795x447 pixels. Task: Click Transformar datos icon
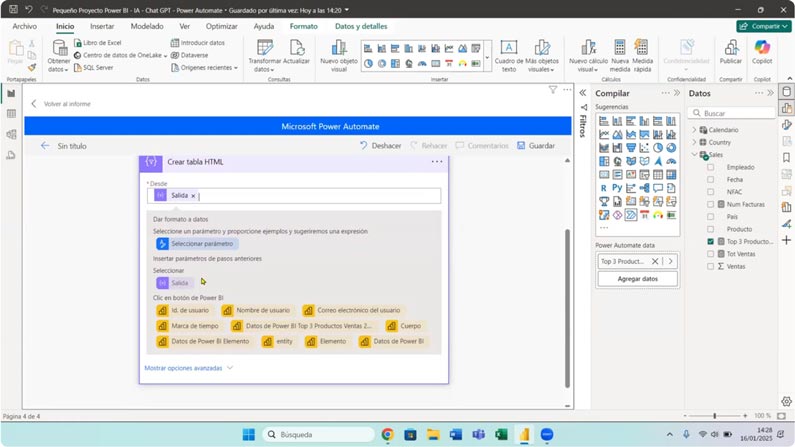(265, 48)
